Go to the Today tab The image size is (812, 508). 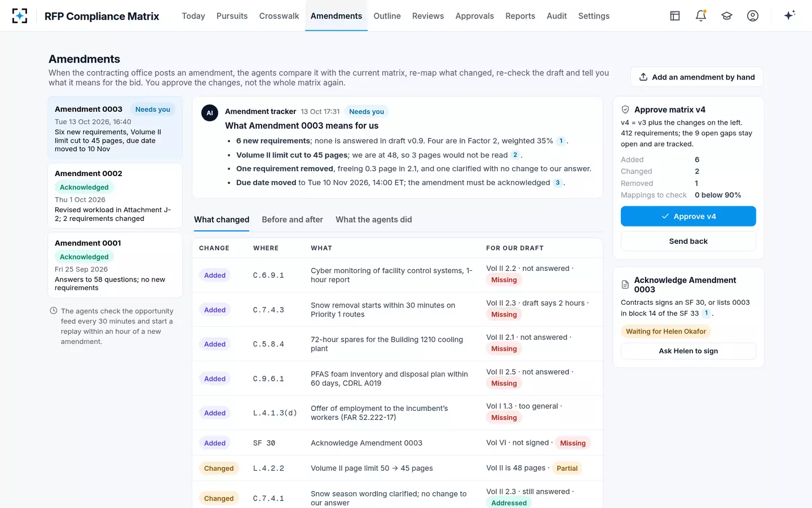pos(193,16)
